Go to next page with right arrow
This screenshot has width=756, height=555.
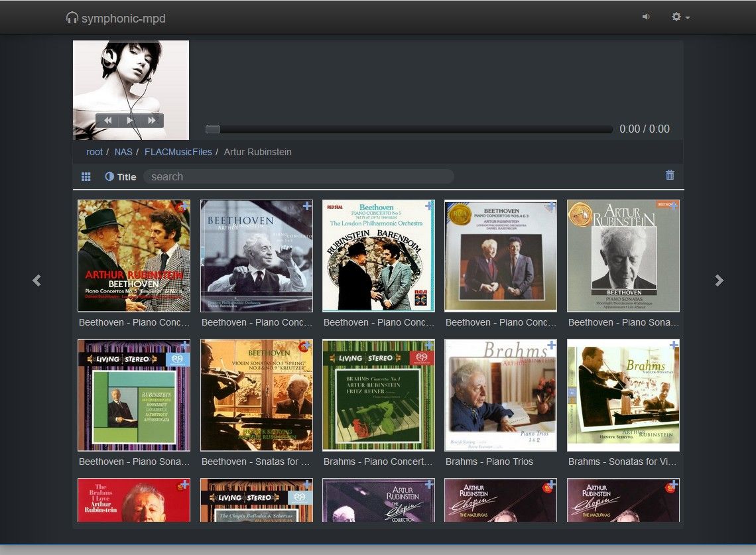pyautogui.click(x=719, y=280)
